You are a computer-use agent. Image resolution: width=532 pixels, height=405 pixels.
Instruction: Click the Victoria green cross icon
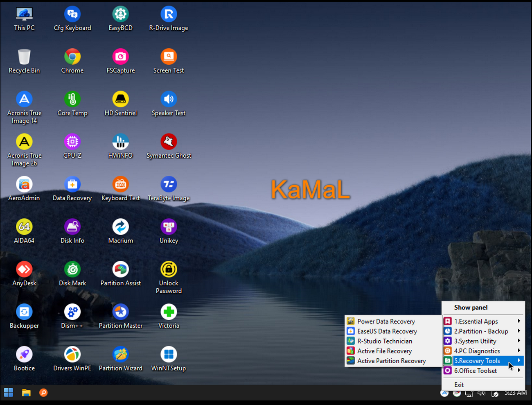point(169,317)
